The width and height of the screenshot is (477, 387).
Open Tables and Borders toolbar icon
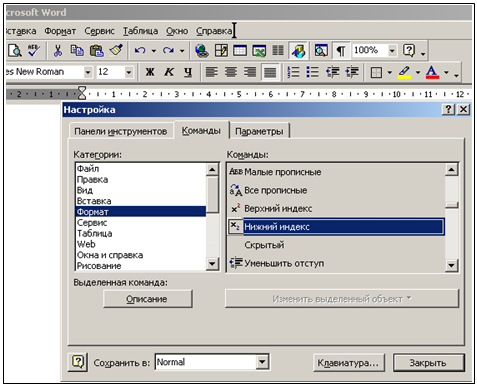[x=221, y=51]
